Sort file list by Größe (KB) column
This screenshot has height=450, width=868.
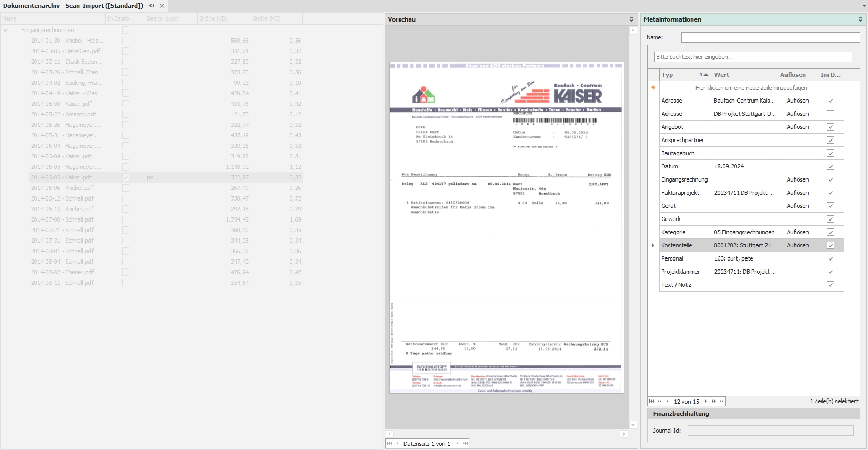pyautogui.click(x=224, y=18)
